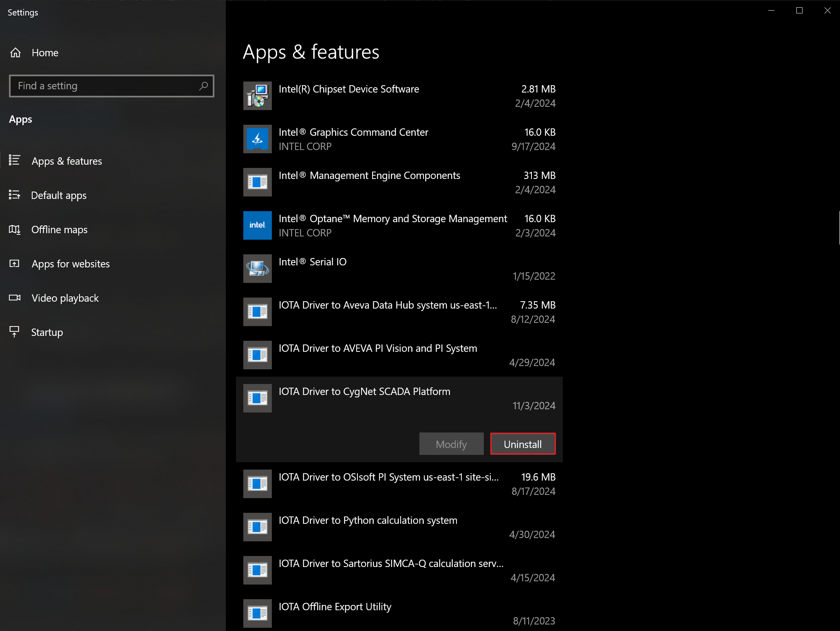Maximize the Settings window
The image size is (840, 631).
click(x=799, y=11)
